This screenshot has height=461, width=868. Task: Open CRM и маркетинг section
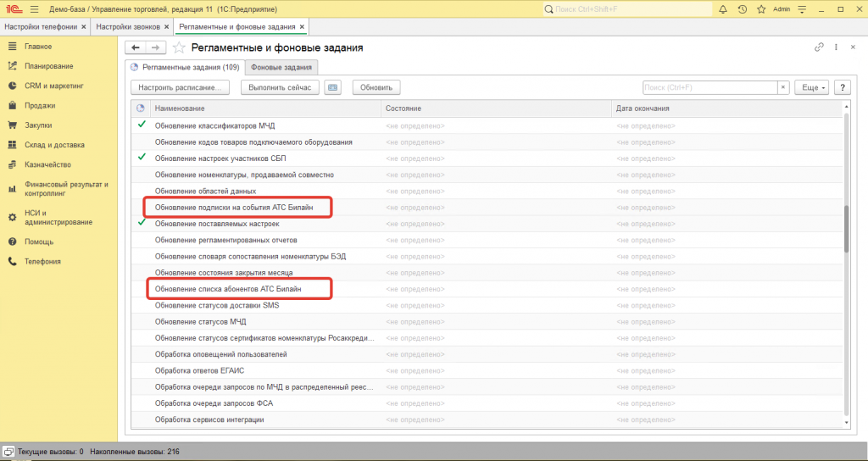point(53,86)
